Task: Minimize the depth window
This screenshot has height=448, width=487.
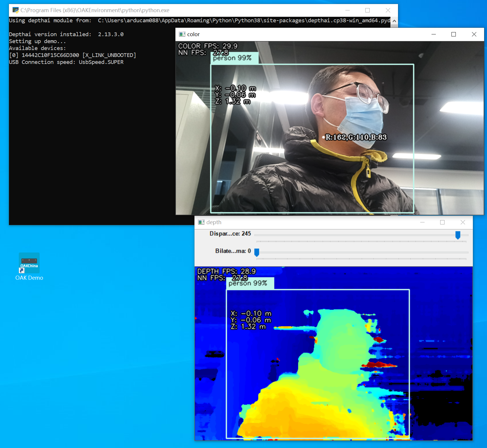Action: (x=422, y=222)
